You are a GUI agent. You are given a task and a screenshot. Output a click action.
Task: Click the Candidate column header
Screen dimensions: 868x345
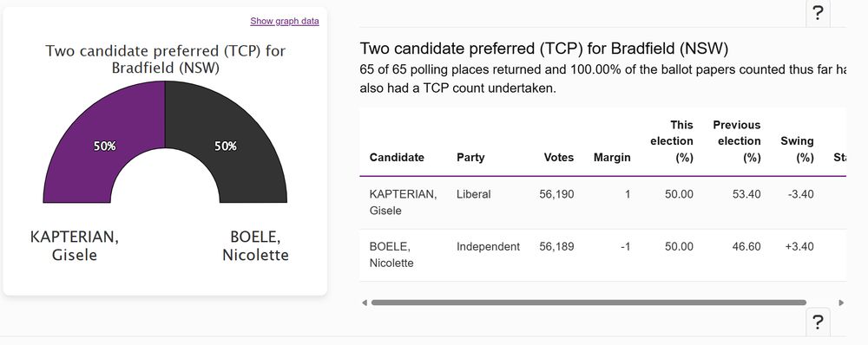point(397,158)
